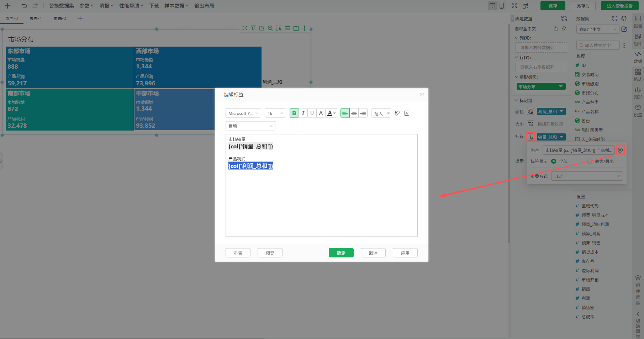Open the font size 16 dropdown
644x339 pixels.
tap(275, 113)
